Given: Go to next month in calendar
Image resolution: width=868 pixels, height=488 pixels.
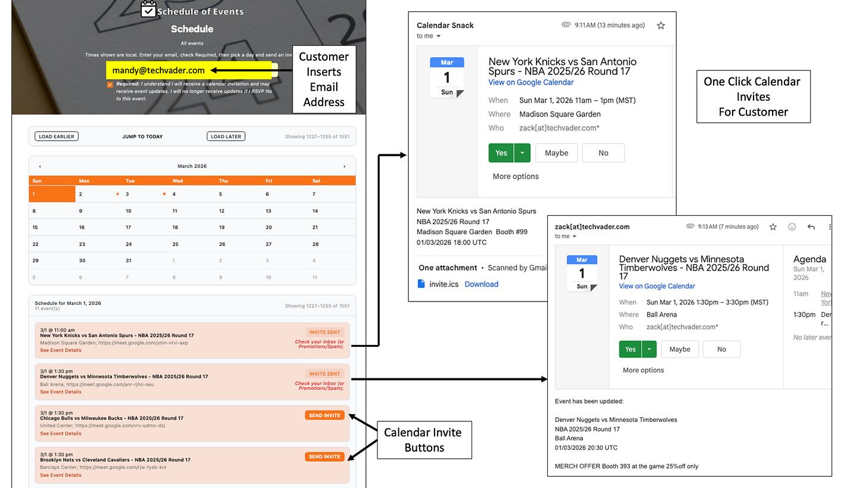Looking at the screenshot, I should 344,166.
